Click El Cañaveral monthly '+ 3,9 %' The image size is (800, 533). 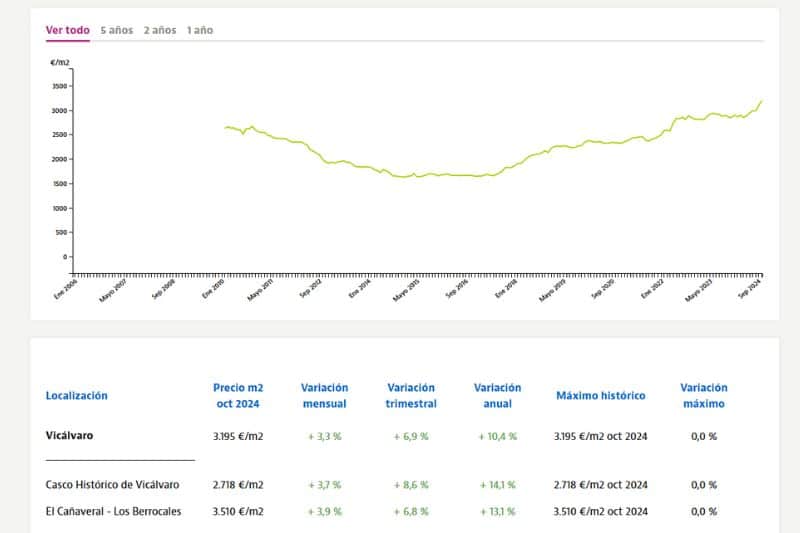tap(324, 512)
